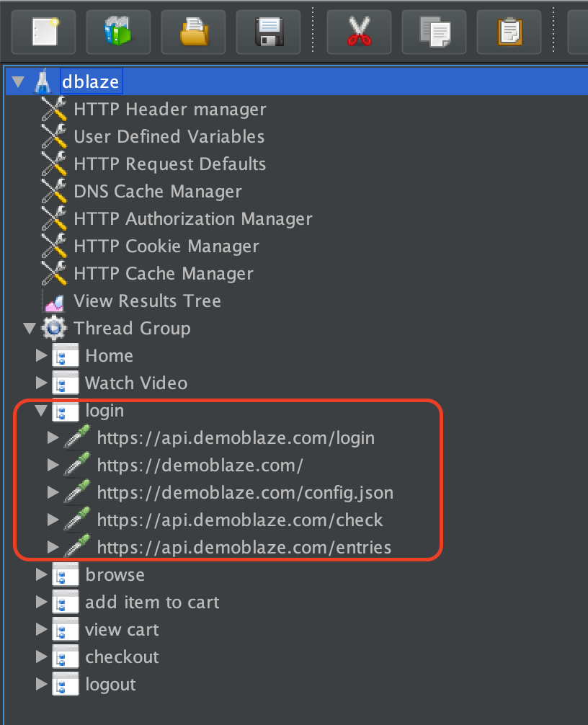
Task: Select the view cart row
Action: [x=122, y=629]
